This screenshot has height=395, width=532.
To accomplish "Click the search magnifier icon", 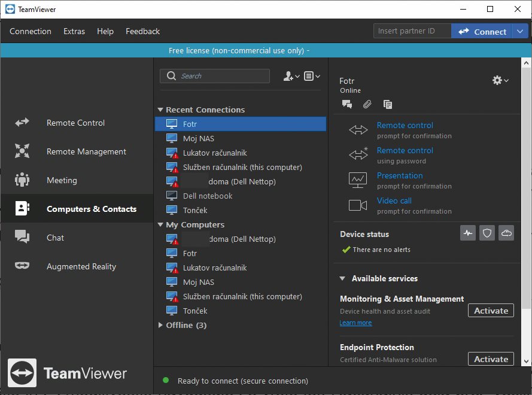I will point(171,75).
